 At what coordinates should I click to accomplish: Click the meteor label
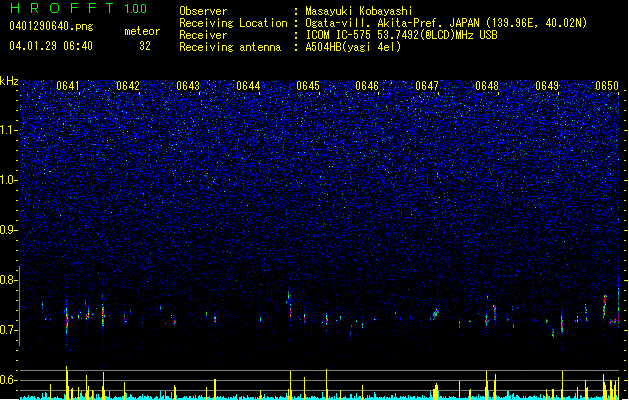142,31
